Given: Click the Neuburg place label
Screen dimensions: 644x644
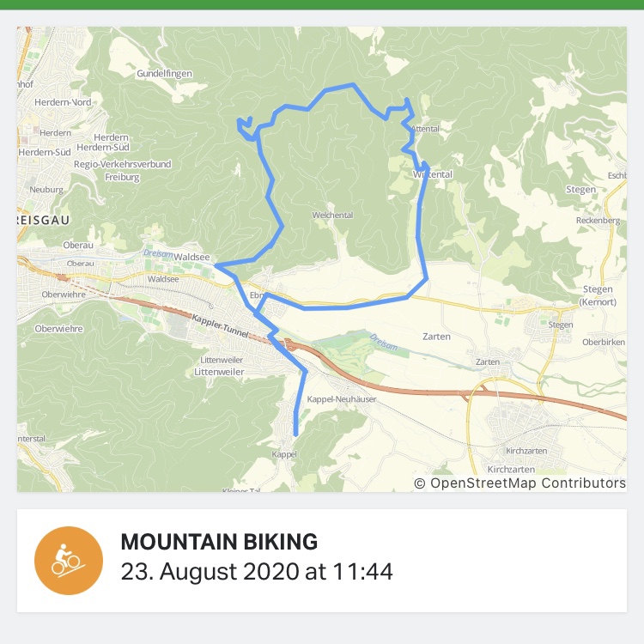Looking at the screenshot, I should pos(47,189).
